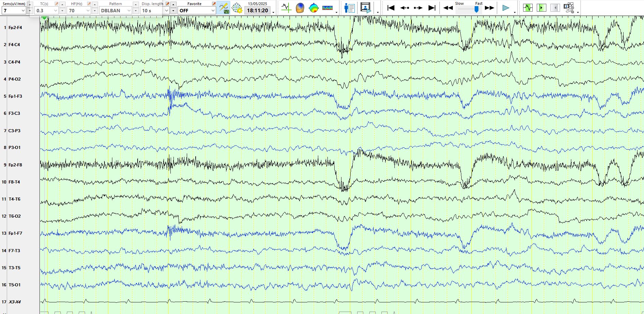
Task: Click the green marker at the trace start
Action: (x=44, y=17)
